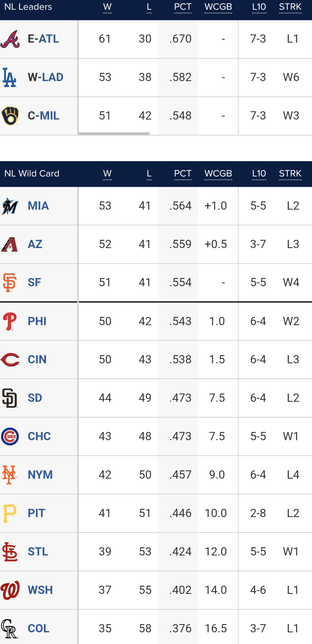The height and width of the screenshot is (644, 312).
Task: Click WCGB header in NL Wild Card table
Action: pos(218,173)
